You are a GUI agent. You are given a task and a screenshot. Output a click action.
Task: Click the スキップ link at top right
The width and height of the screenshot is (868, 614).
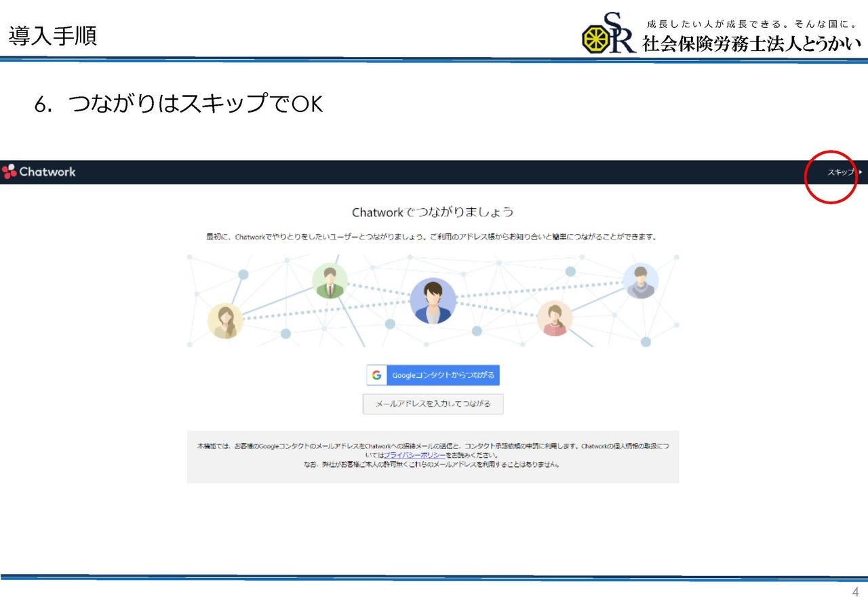[844, 172]
